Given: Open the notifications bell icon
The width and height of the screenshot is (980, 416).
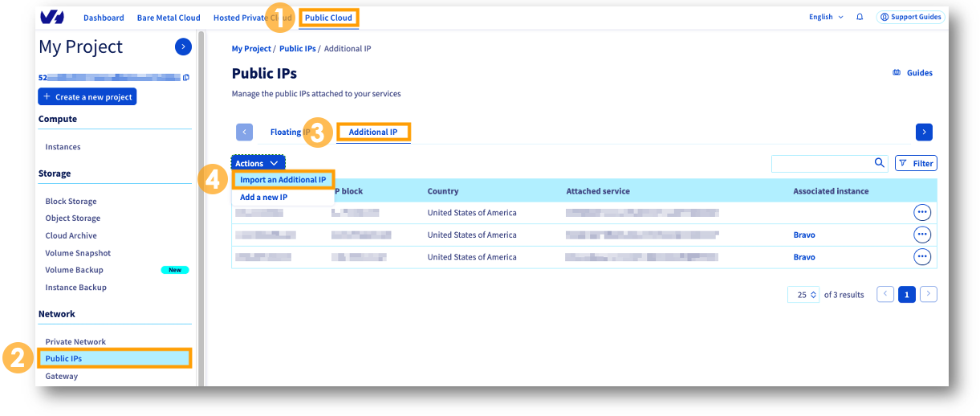Looking at the screenshot, I should click(860, 17).
